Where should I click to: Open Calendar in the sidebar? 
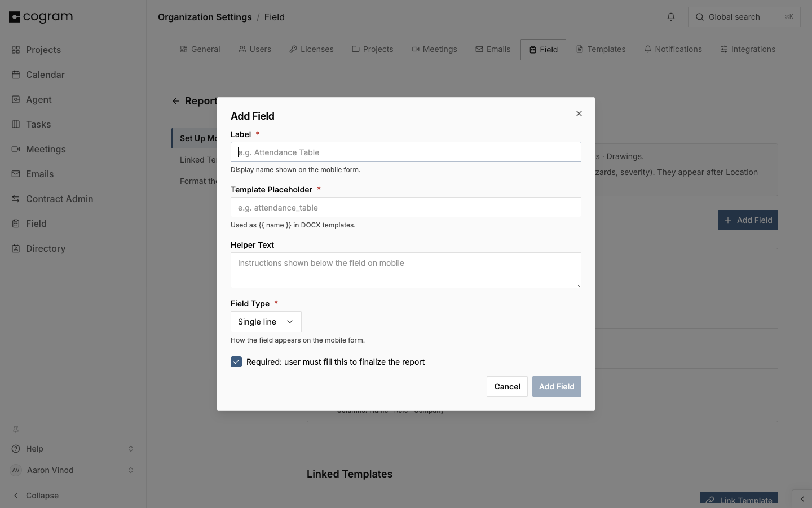(x=38, y=75)
